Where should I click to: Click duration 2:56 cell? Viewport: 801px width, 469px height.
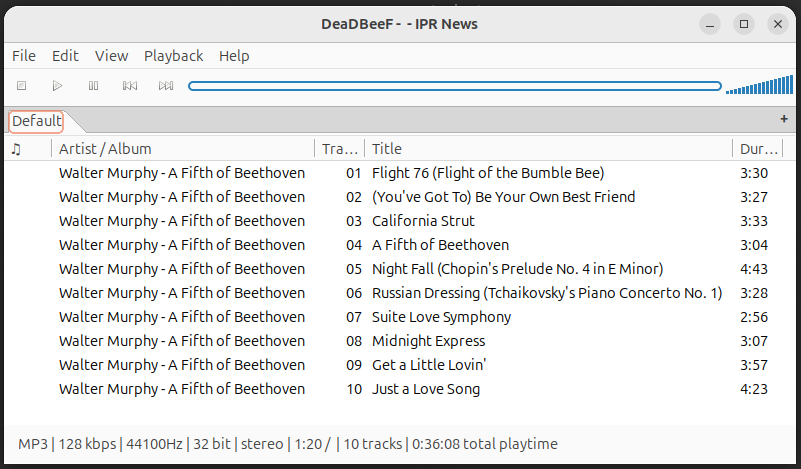(x=754, y=317)
